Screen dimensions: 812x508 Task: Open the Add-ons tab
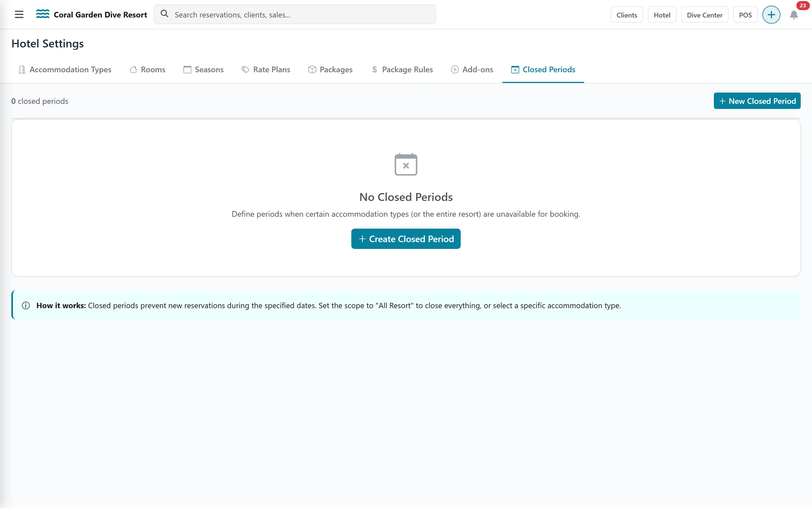pos(472,69)
